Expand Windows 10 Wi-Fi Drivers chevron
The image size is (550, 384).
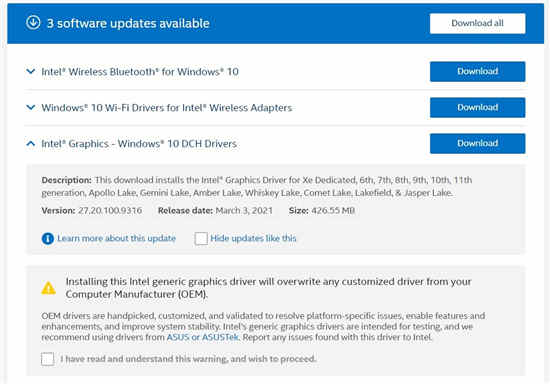pos(31,107)
